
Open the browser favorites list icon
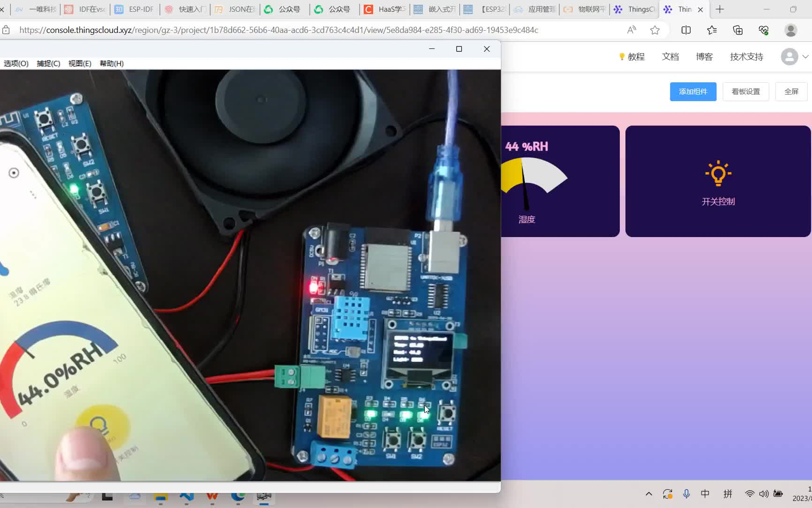(x=712, y=30)
